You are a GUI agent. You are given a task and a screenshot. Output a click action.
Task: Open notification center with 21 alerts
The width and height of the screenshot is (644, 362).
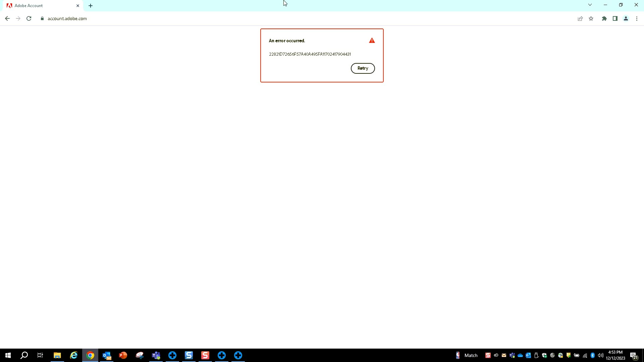pos(634,356)
